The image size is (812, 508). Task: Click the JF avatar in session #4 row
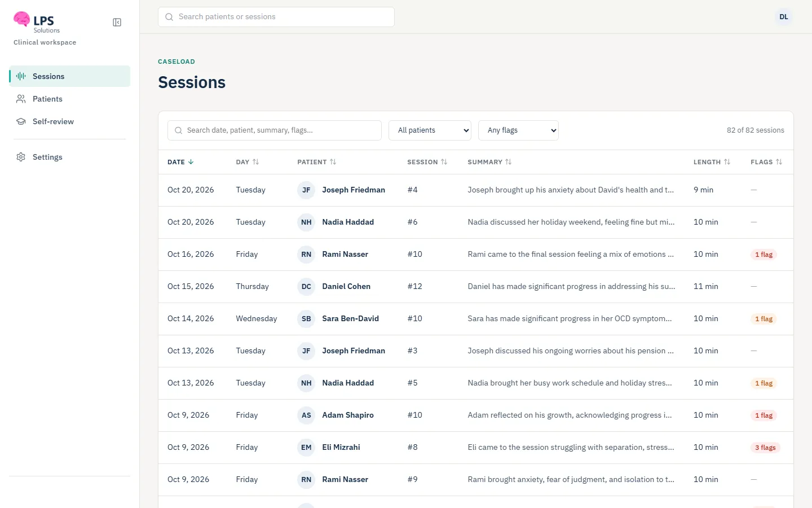pyautogui.click(x=306, y=190)
